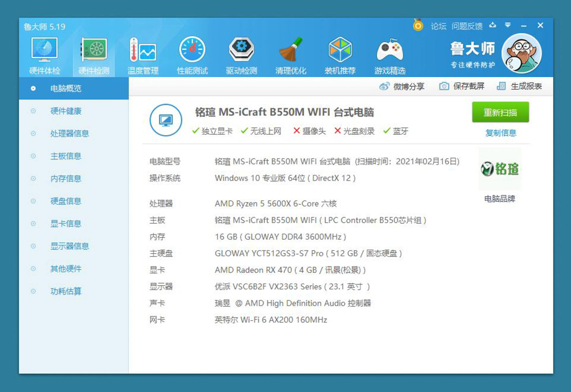Image resolution: width=571 pixels, height=392 pixels.
Task: Open 温度管理 temperature management icon
Action: pos(143,49)
